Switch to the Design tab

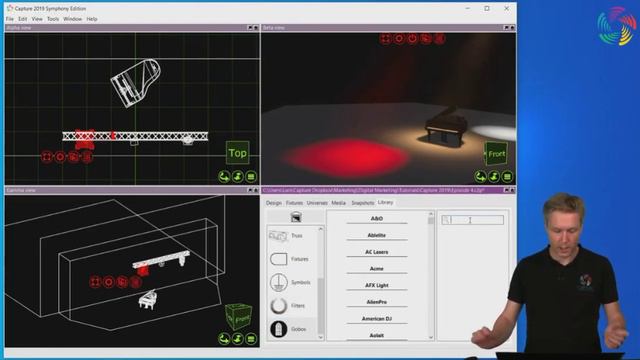tap(274, 203)
